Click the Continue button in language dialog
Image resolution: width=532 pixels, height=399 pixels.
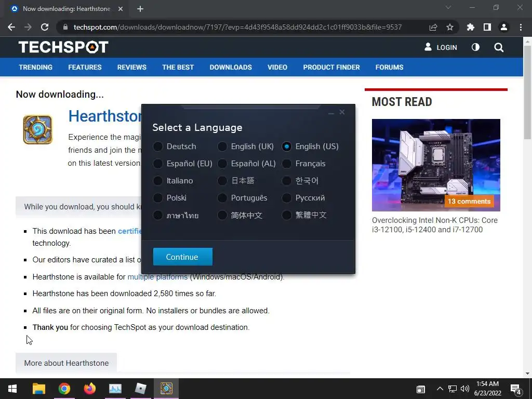coord(182,257)
